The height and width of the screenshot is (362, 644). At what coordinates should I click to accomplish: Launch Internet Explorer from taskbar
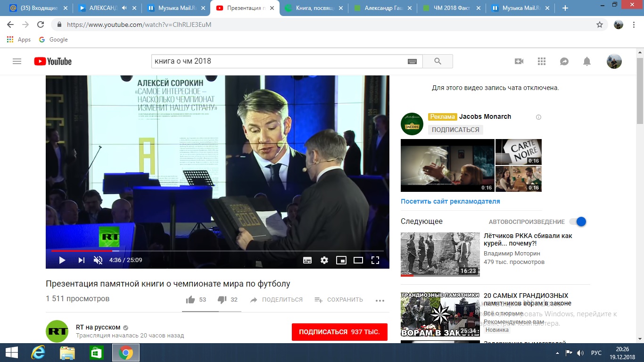(x=38, y=353)
